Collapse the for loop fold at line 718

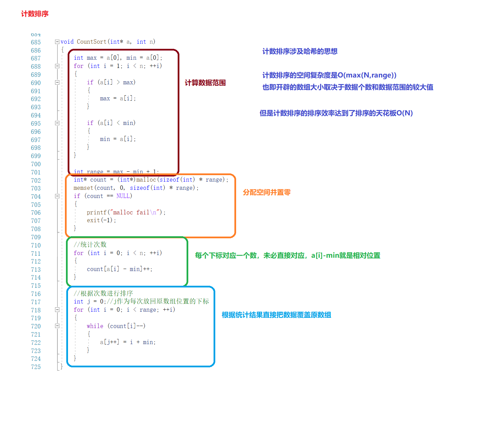tap(57, 310)
